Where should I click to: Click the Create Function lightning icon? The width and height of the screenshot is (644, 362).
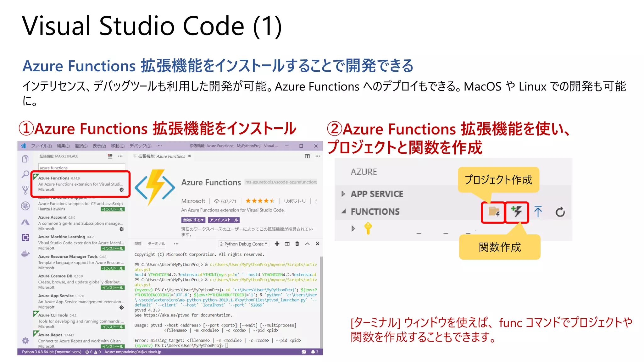click(x=517, y=211)
